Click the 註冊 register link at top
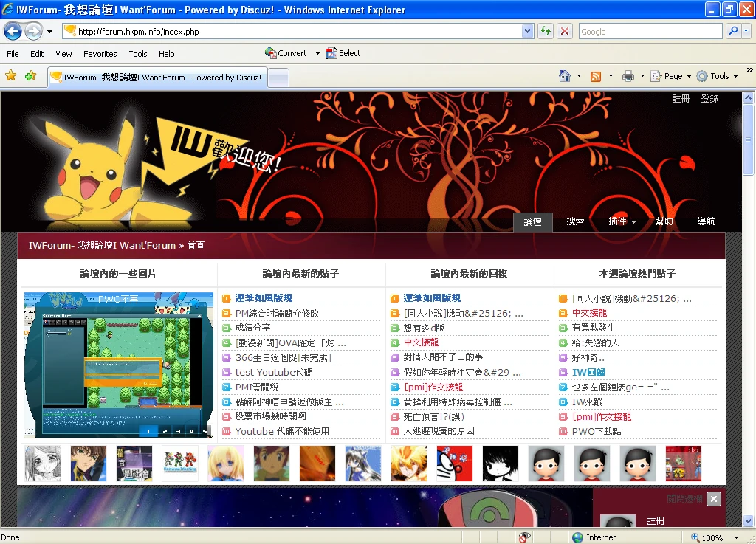The height and width of the screenshot is (544, 756). click(681, 99)
